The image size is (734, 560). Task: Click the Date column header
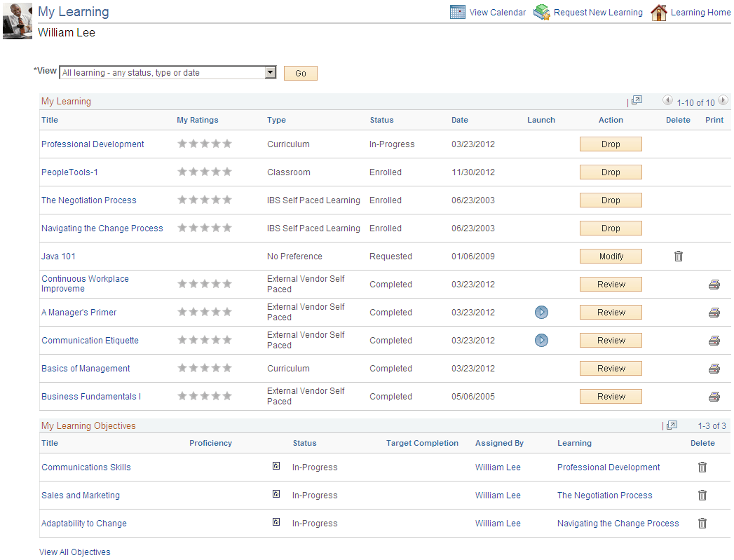(x=459, y=120)
